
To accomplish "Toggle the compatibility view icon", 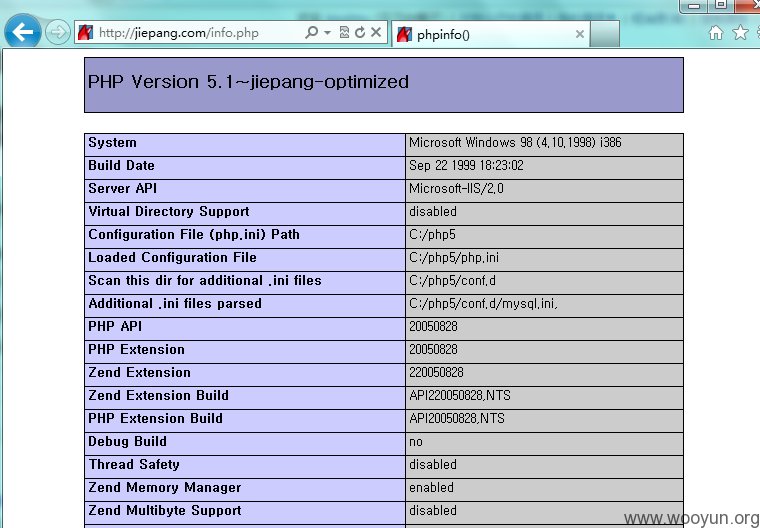I will click(344, 32).
